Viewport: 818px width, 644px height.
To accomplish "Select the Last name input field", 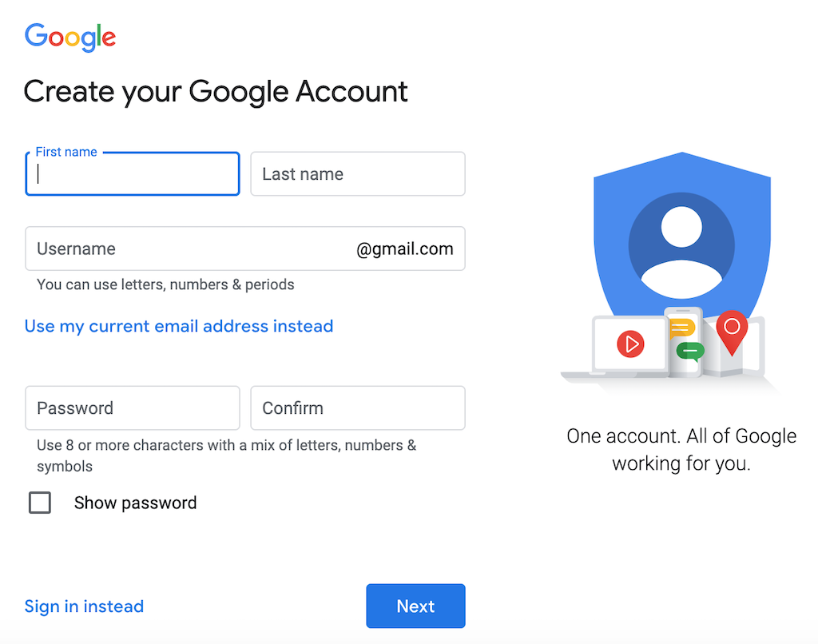I will [358, 174].
